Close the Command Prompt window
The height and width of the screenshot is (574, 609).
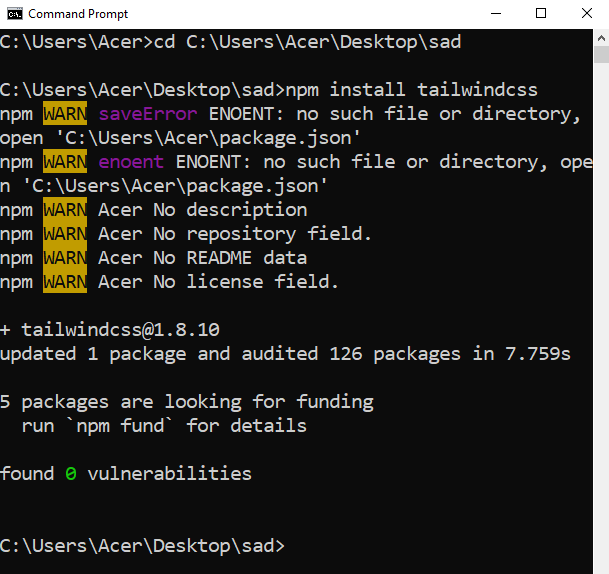(x=586, y=13)
